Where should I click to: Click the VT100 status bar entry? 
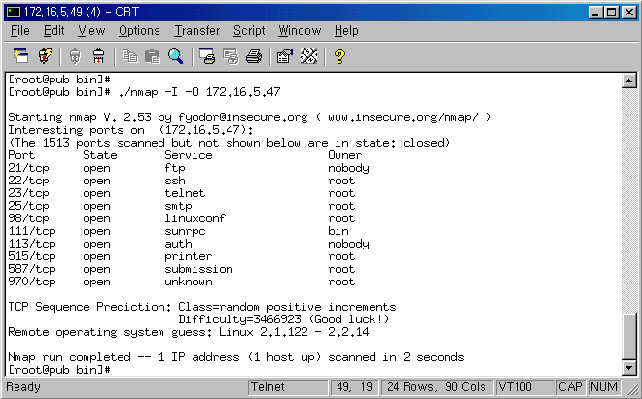pyautogui.click(x=524, y=387)
